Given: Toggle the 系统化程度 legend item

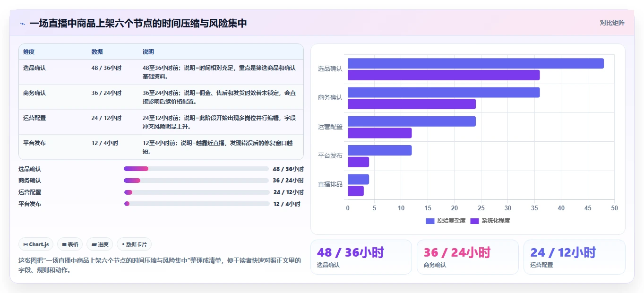Looking at the screenshot, I should [490, 221].
